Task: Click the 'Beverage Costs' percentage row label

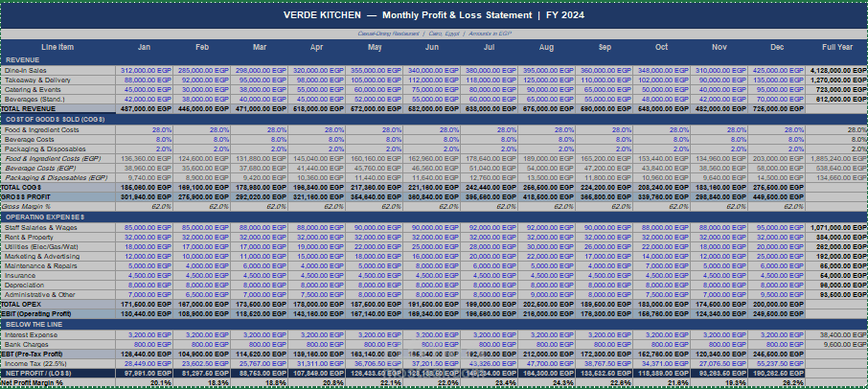Action: [x=58, y=140]
